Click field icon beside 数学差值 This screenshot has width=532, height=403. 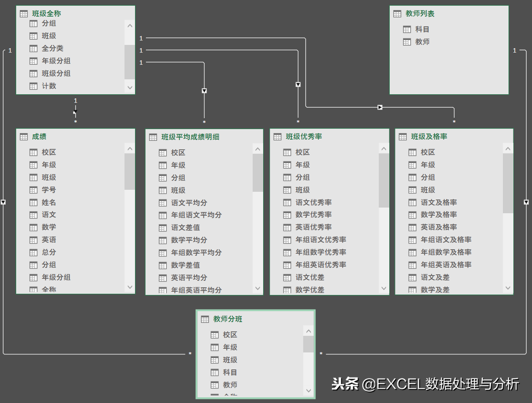pos(163,265)
